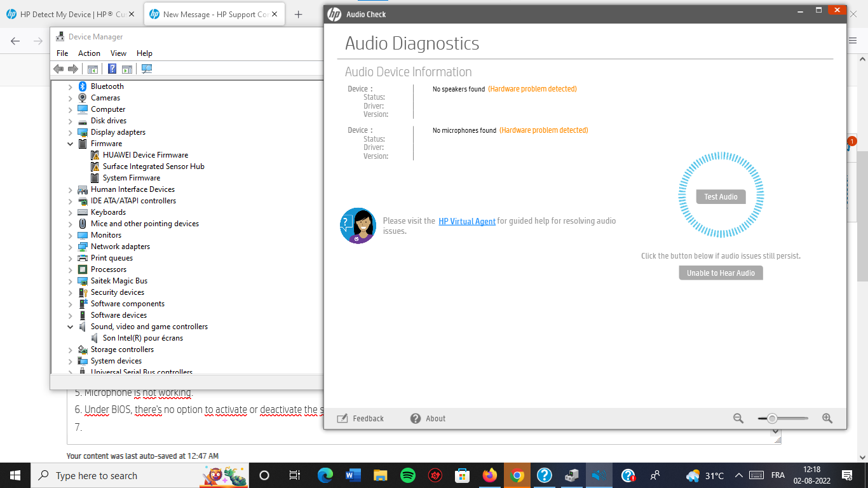Click About in Audio Check footer
868x488 pixels.
point(428,418)
